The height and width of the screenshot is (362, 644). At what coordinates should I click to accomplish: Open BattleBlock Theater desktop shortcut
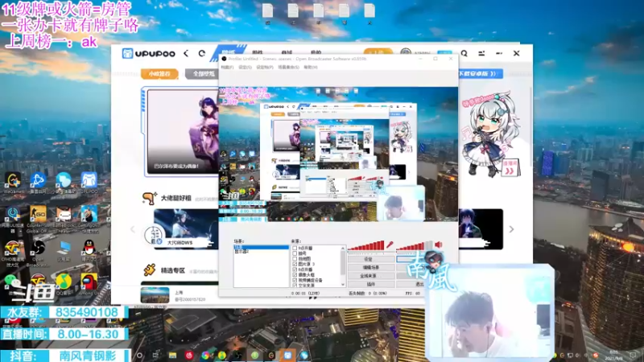pos(64,214)
